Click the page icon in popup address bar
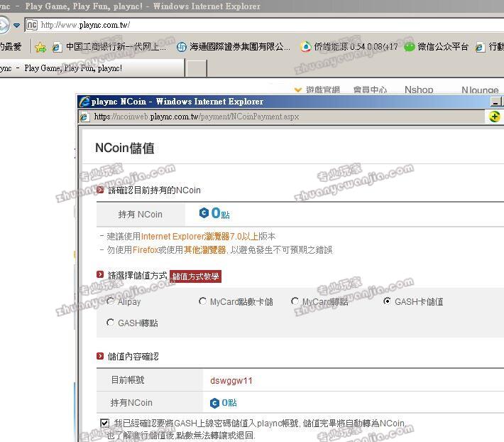This screenshot has height=442, width=504. tap(84, 117)
